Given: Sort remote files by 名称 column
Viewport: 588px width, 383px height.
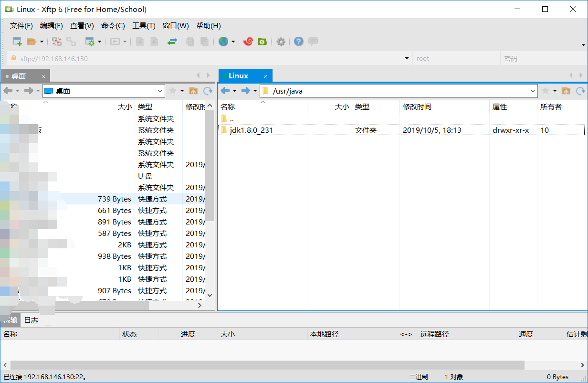Looking at the screenshot, I should coord(262,107).
